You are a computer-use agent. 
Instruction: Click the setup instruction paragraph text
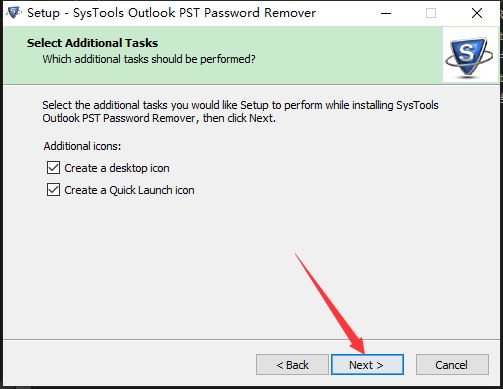tap(240, 111)
